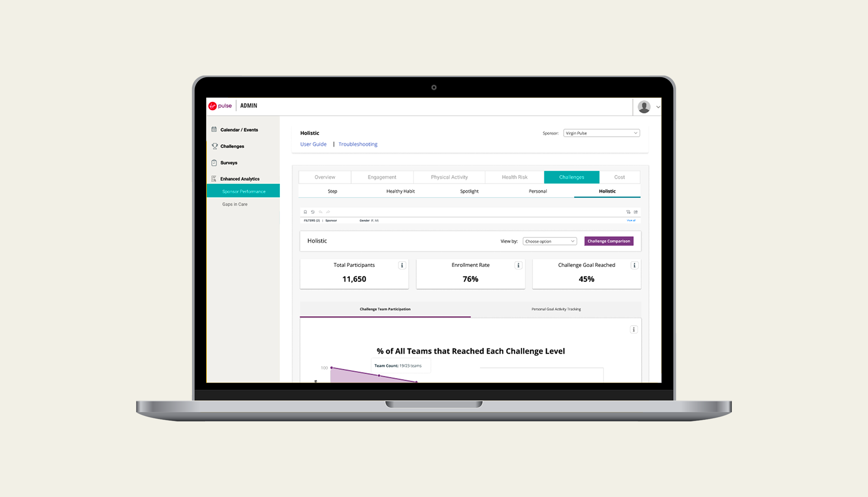This screenshot has width=868, height=497.
Task: Click the Gaps in Care sidebar icon
Action: [x=234, y=204]
